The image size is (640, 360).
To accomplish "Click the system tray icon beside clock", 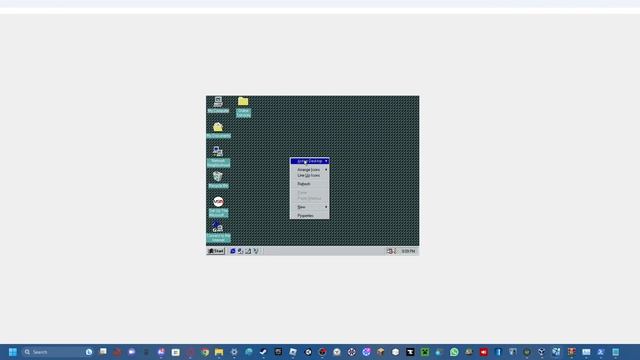I will tap(391, 251).
